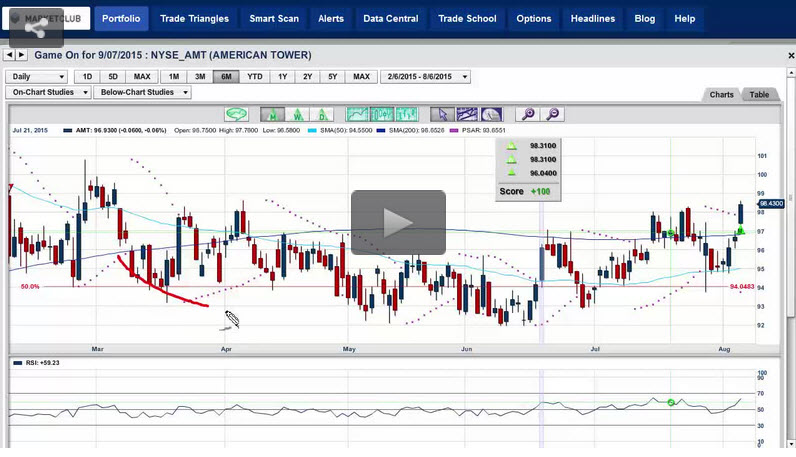Click the 96.0400 daily triangle value
The width and height of the screenshot is (796, 457).
543,173
